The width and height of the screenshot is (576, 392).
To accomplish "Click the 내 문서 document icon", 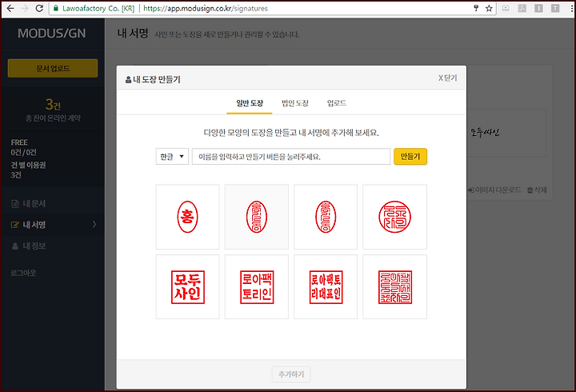I will tap(15, 204).
